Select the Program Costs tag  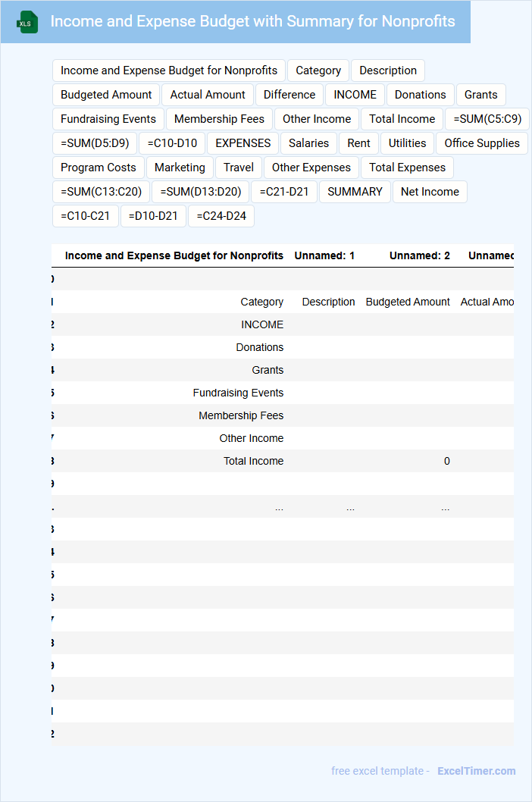click(99, 168)
